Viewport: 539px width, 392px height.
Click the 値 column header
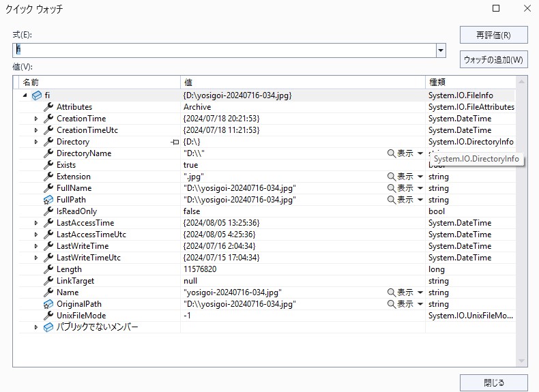coord(302,82)
